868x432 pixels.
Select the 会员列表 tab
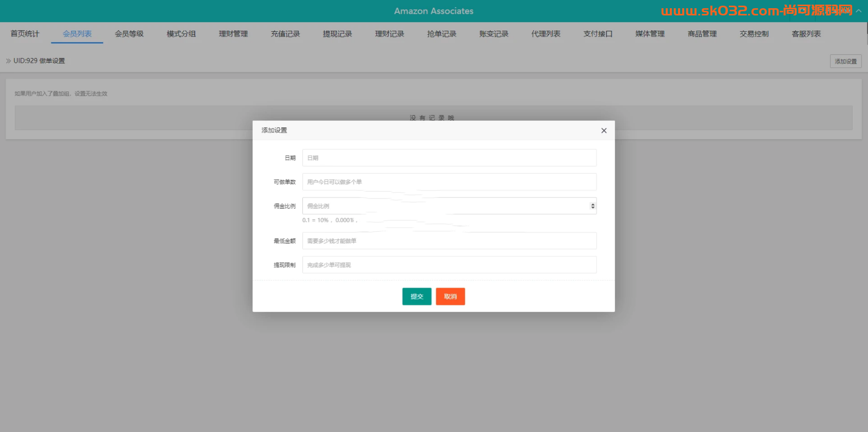coord(77,34)
